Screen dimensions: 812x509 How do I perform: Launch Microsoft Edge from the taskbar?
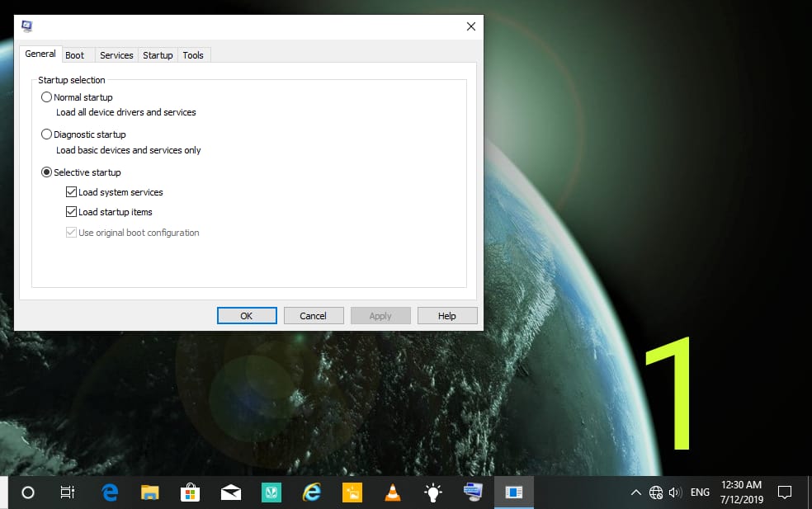coord(109,493)
